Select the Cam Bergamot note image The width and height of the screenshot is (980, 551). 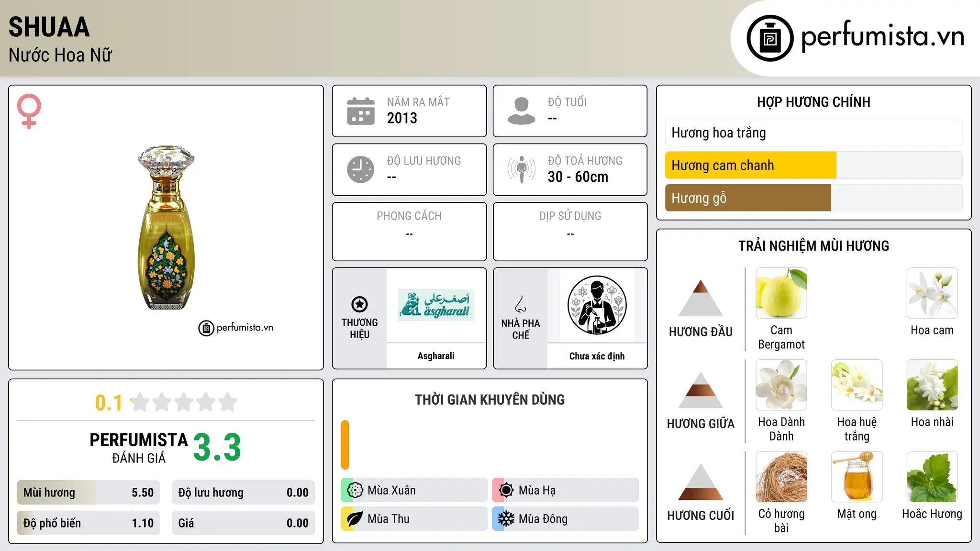(x=781, y=293)
